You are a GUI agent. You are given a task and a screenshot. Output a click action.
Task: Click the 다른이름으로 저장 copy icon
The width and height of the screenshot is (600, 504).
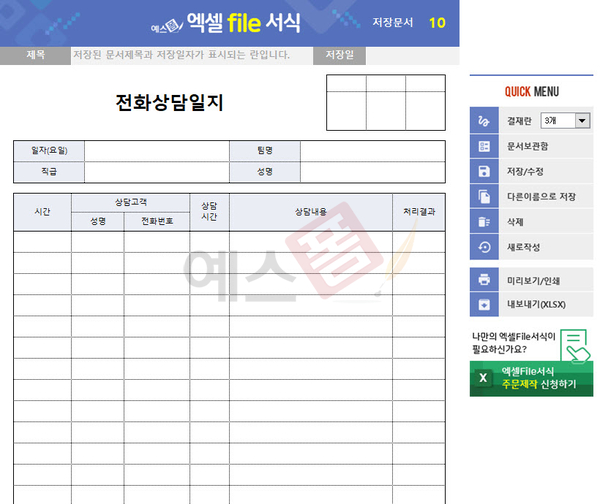(x=484, y=197)
